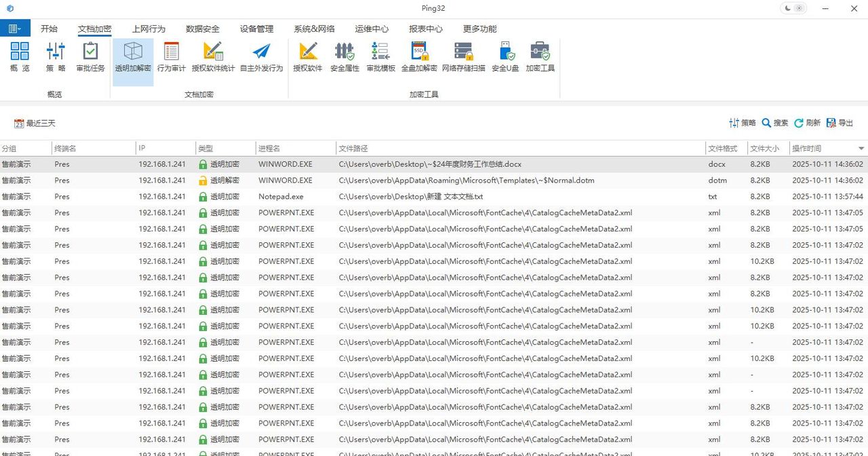Screen dimensions: 868x456
Task: Click the 刷新 refresh button
Action: coord(807,123)
